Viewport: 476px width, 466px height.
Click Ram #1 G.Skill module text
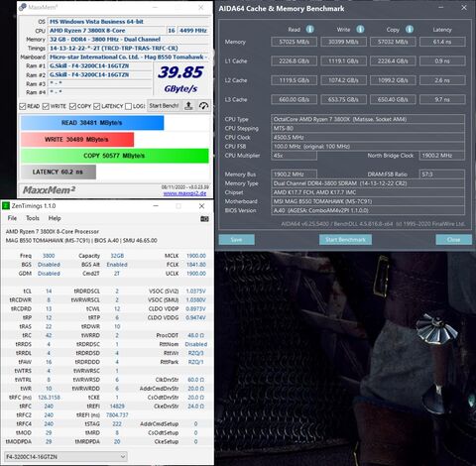pos(89,66)
